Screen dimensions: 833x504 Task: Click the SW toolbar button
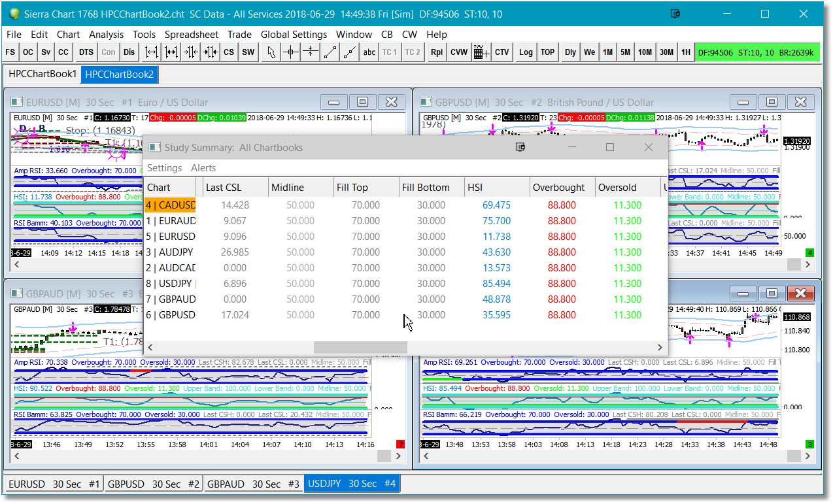point(248,52)
